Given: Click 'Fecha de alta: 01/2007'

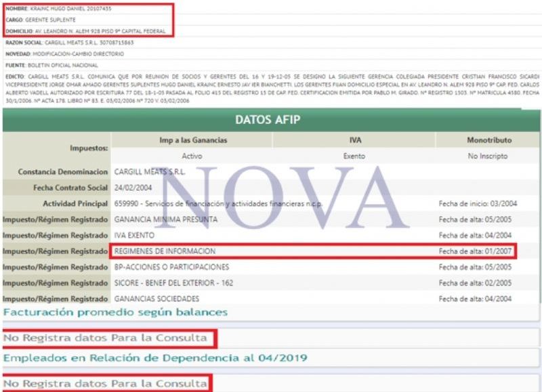Looking at the screenshot, I should point(476,251).
